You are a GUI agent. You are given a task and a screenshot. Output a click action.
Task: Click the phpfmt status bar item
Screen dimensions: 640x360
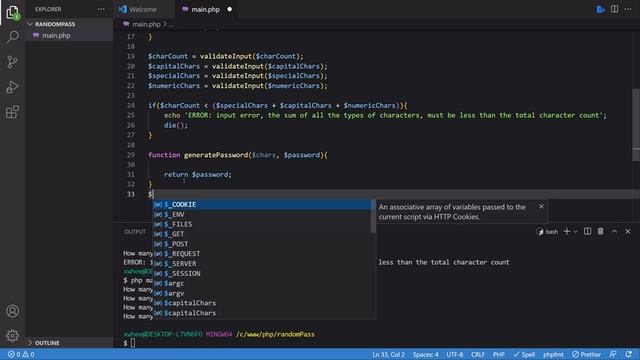(x=553, y=354)
